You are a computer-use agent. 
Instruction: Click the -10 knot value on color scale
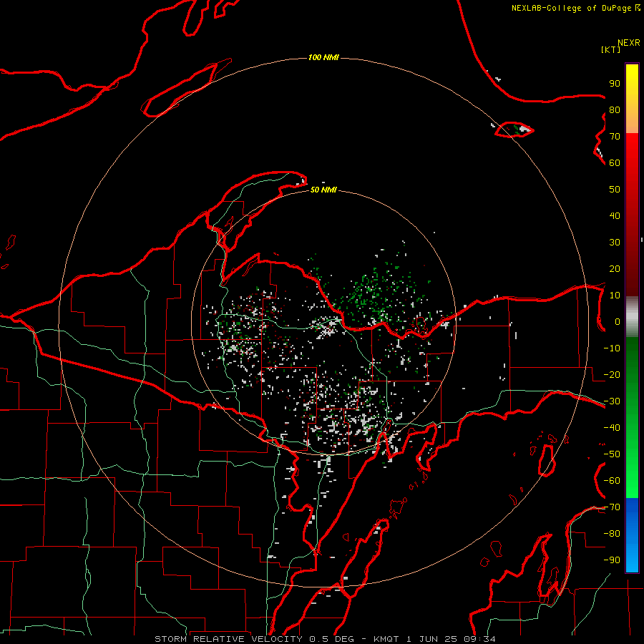point(612,348)
